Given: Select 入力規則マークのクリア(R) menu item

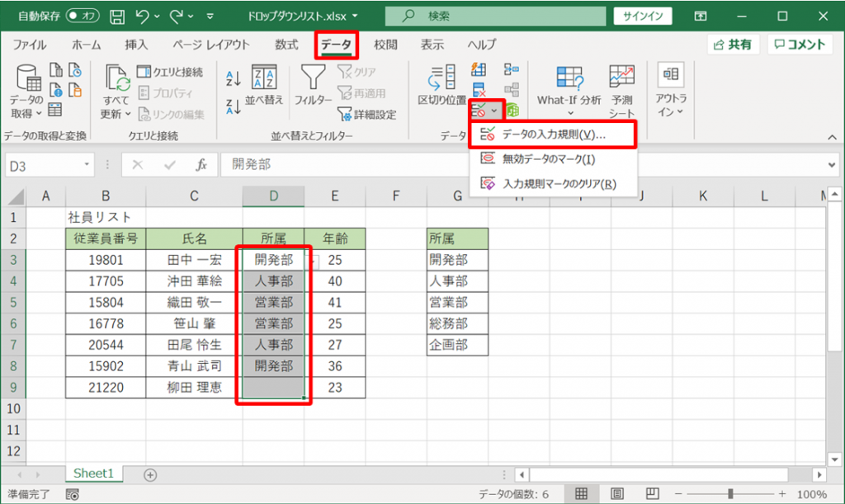Looking at the screenshot, I should point(553,184).
